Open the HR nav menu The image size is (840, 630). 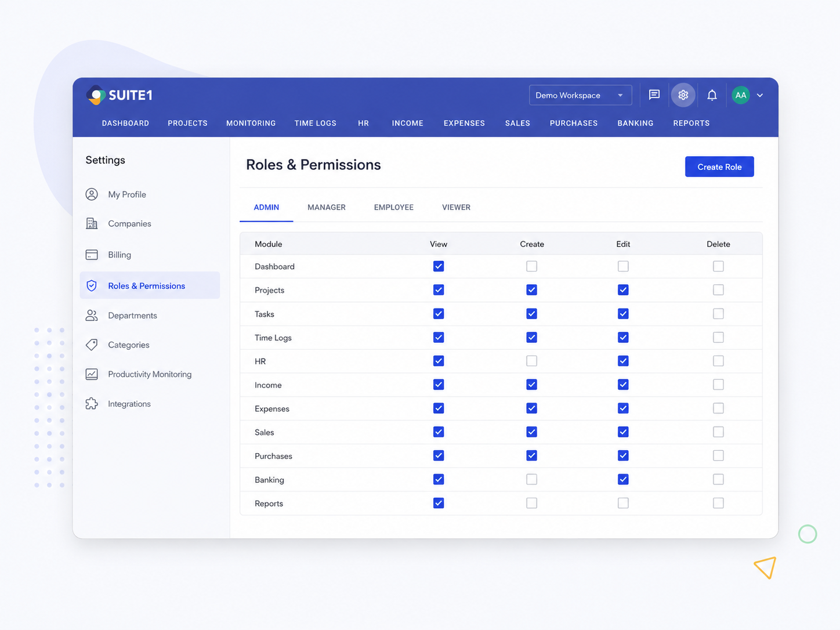363,123
